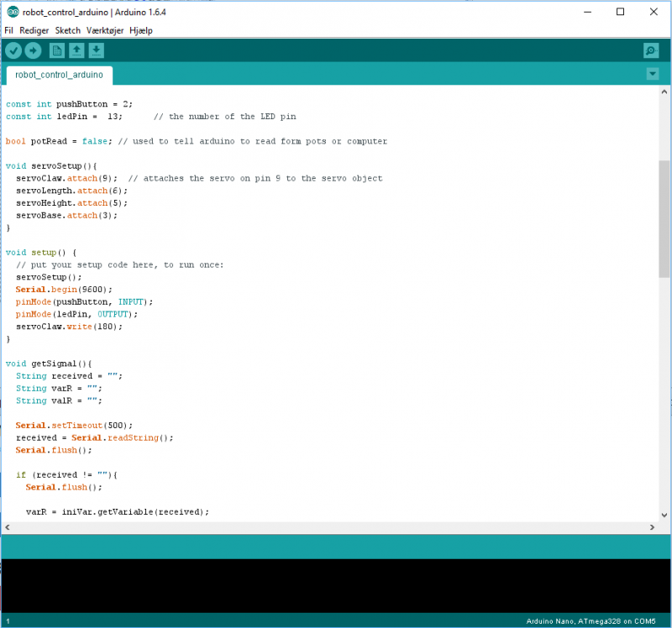672x628 pixels.
Task: Click inside the black console output area
Action: click(336, 585)
